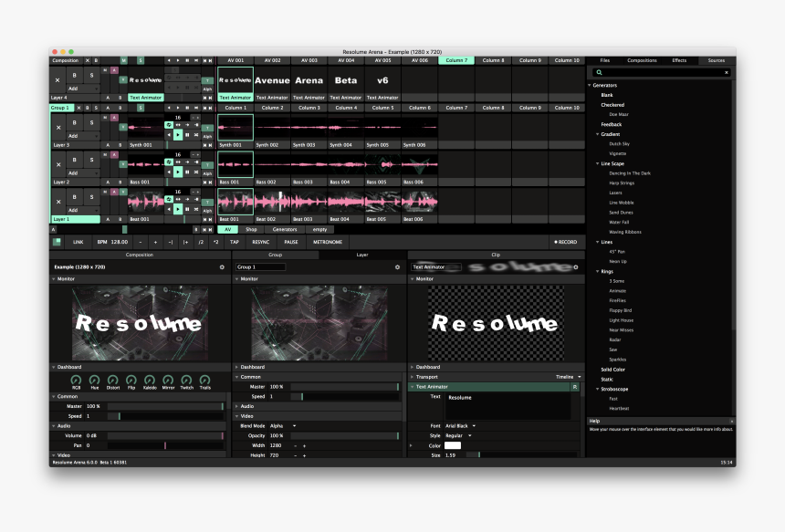Click the Layer Opacity slider
This screenshot has width=785, height=532.
344,436
